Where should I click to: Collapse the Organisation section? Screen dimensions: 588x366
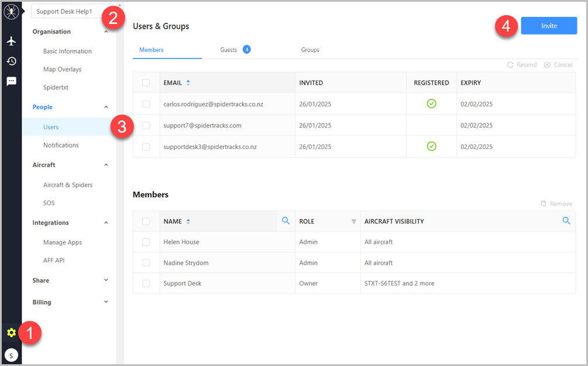click(106, 32)
